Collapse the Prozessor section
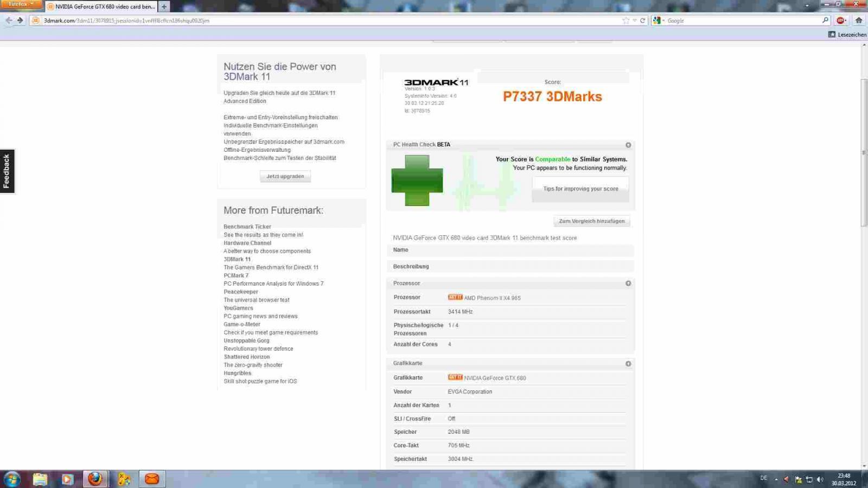 click(x=628, y=284)
